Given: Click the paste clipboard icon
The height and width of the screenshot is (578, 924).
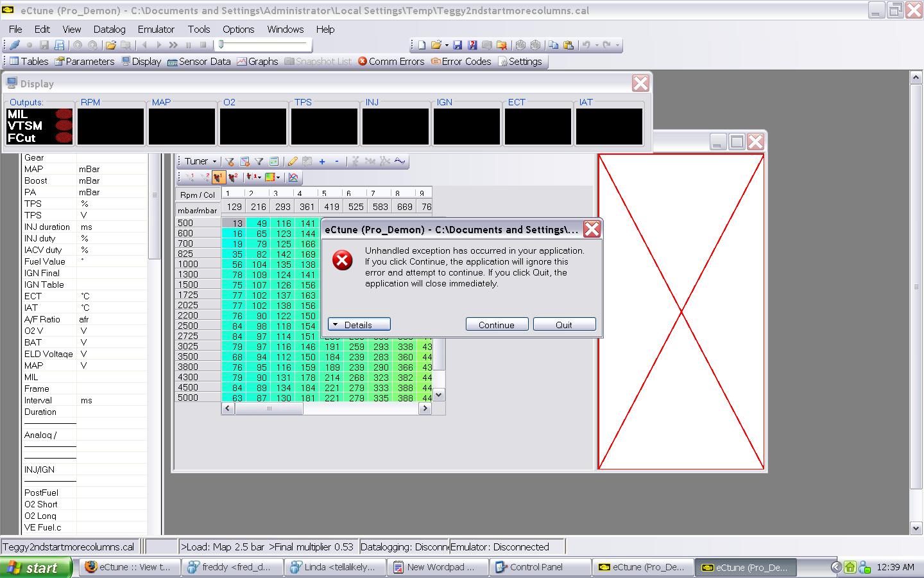Looking at the screenshot, I should point(568,45).
